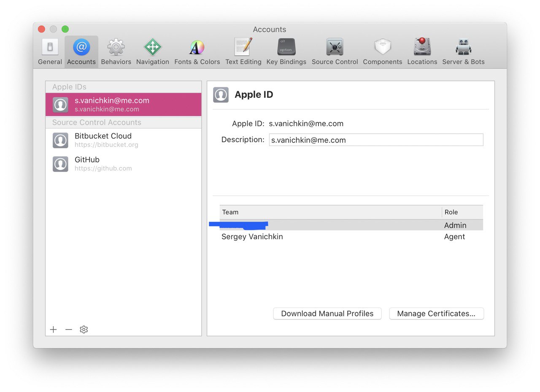540x392 pixels.
Task: Select the s.vanichkin@me.com Apple ID account
Action: (x=124, y=105)
